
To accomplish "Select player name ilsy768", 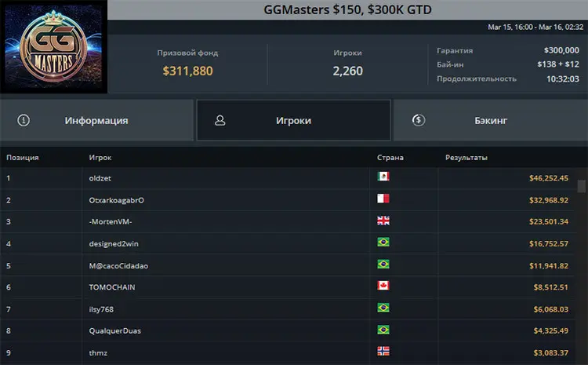I will click(101, 309).
